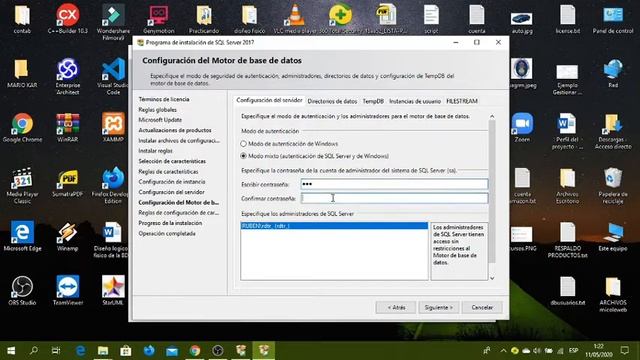Open Media Player Classic desktop icon
640x360 pixels.
(22, 185)
